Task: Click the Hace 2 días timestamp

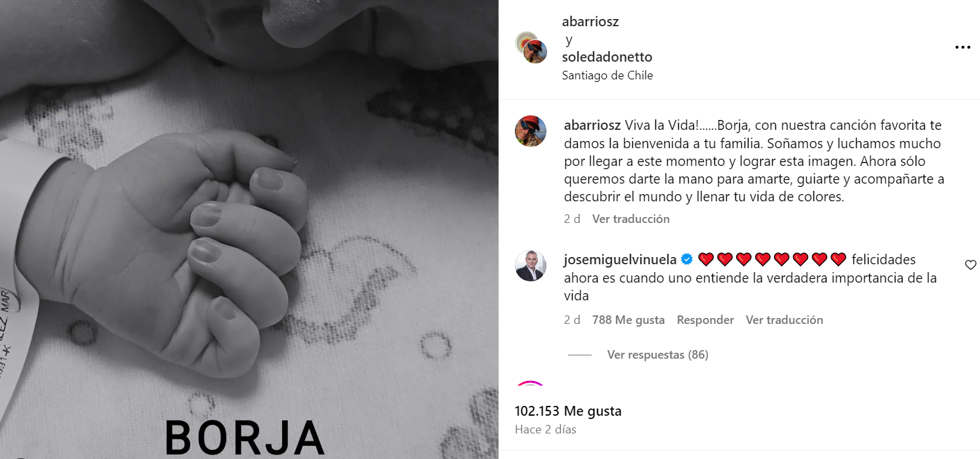Action: pyautogui.click(x=546, y=430)
